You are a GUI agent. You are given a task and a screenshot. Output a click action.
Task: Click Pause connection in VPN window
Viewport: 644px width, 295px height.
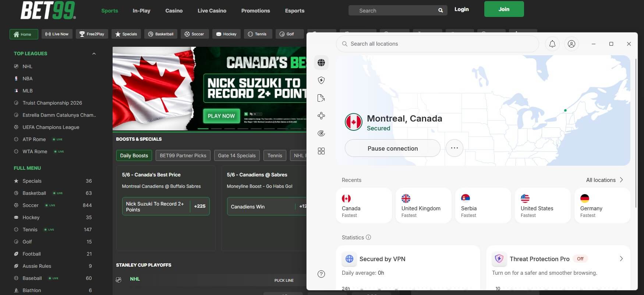[393, 148]
